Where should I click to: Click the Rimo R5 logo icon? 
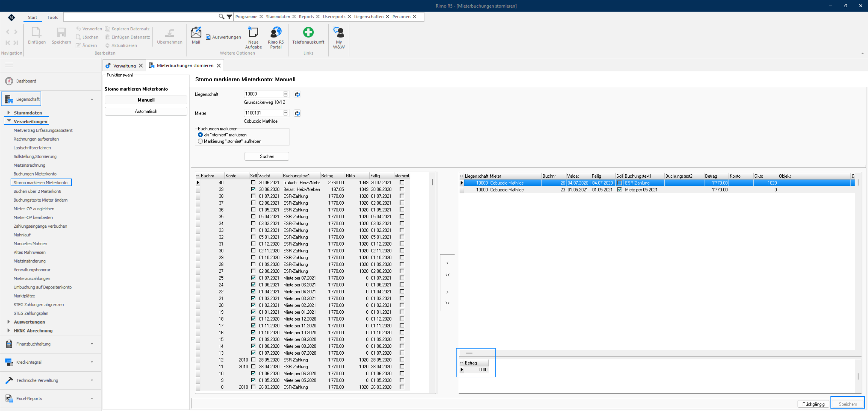[11, 17]
